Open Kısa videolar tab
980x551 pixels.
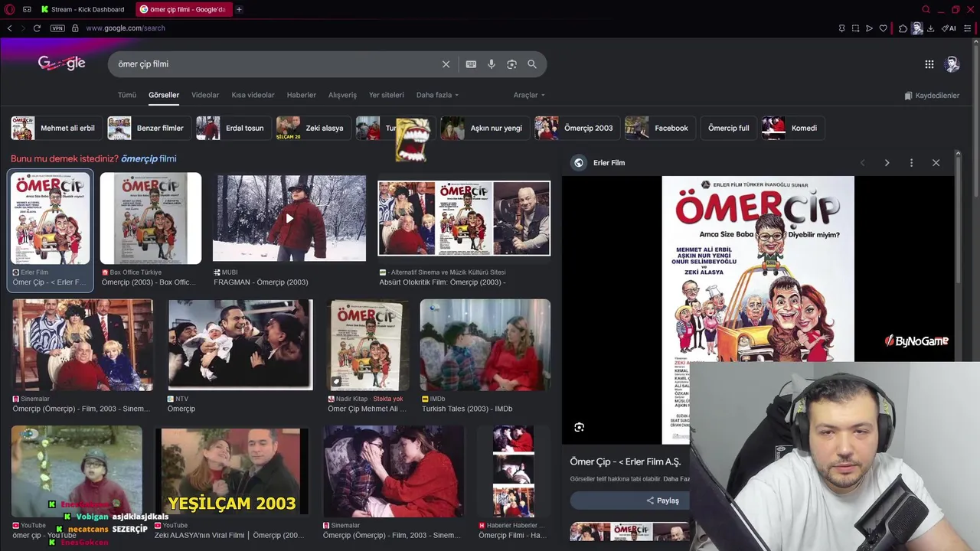click(253, 95)
